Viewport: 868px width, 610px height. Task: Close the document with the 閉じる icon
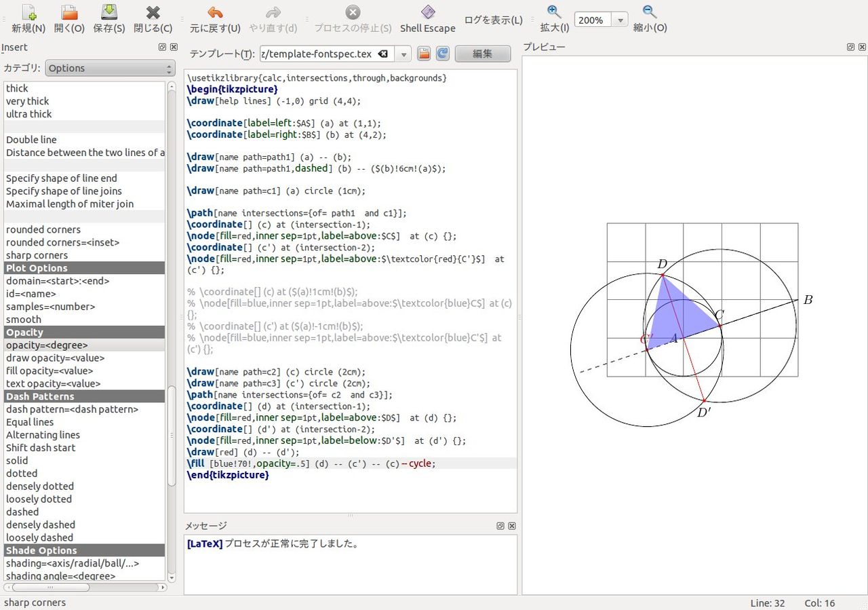[x=153, y=12]
